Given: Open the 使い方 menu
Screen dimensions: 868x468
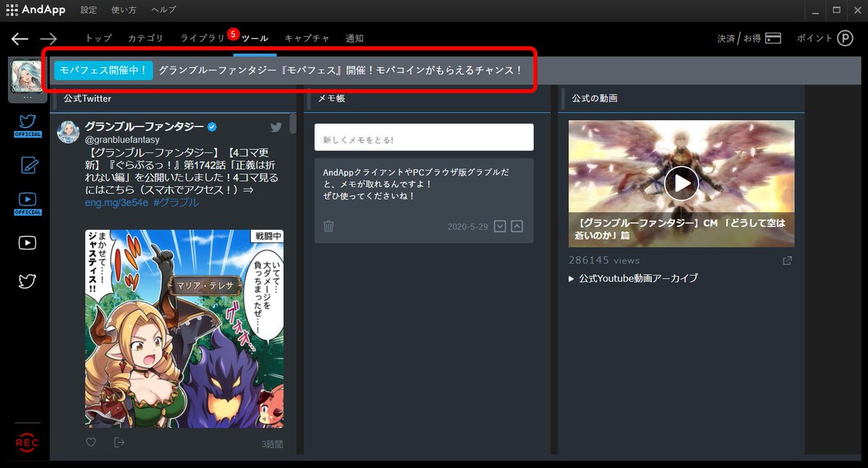Looking at the screenshot, I should click(124, 10).
